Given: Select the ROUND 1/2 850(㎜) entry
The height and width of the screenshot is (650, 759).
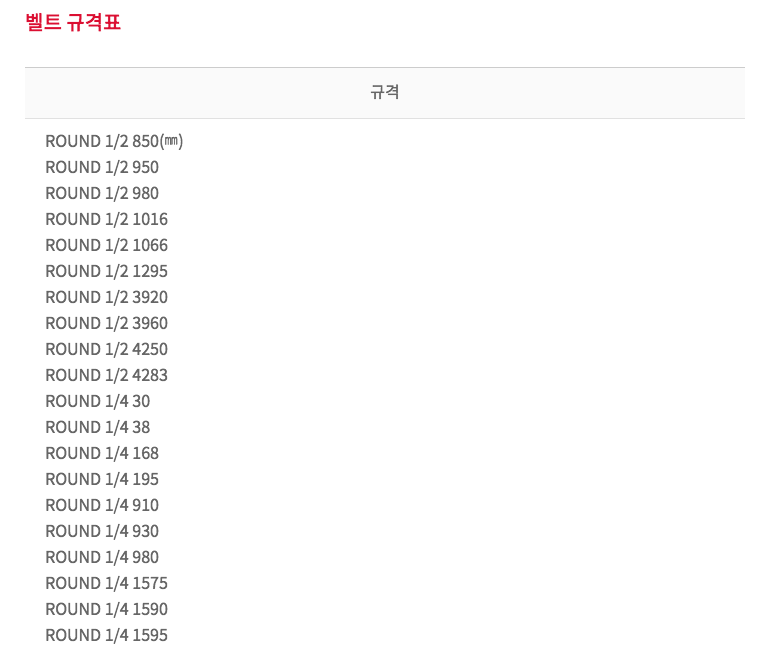Looking at the screenshot, I should [x=114, y=141].
